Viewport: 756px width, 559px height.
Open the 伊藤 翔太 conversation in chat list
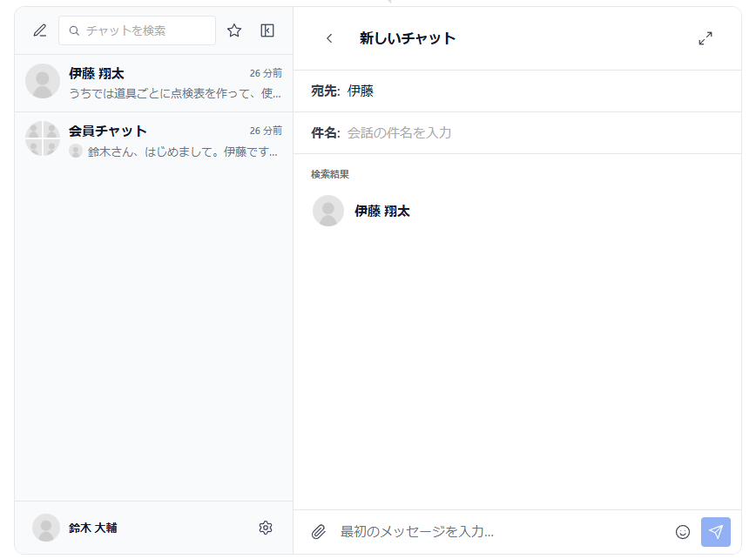154,83
